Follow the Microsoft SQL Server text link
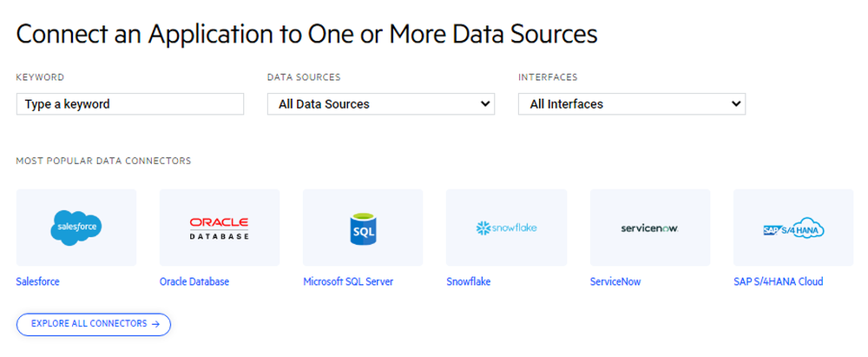Image resolution: width=868 pixels, height=357 pixels. tap(348, 281)
